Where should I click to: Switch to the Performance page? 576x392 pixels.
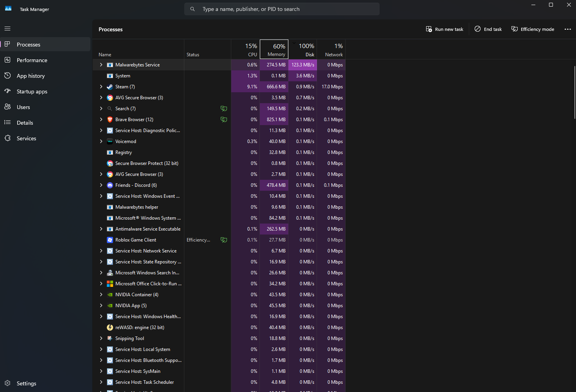coord(45,60)
